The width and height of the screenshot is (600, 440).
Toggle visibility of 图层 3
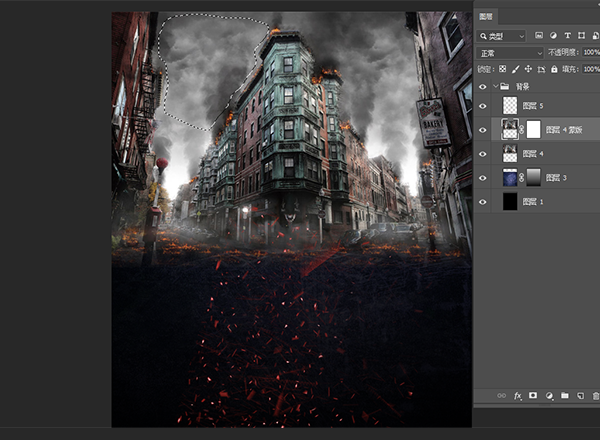[x=483, y=177]
